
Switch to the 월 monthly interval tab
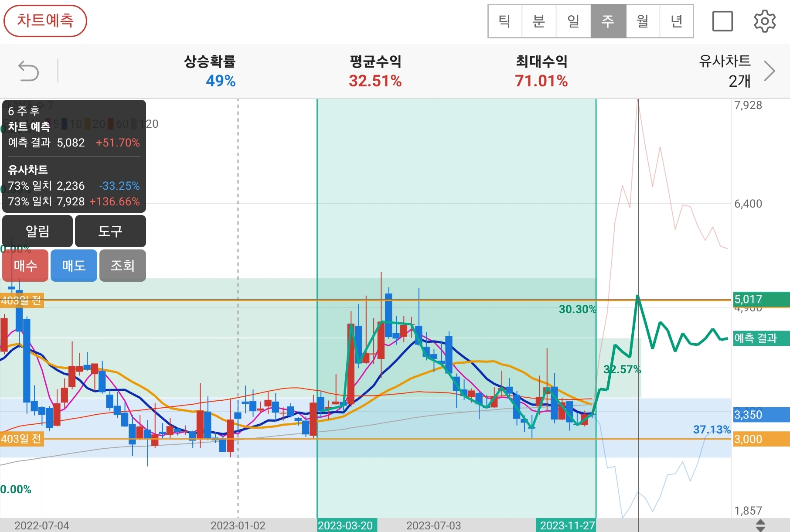pyautogui.click(x=643, y=21)
